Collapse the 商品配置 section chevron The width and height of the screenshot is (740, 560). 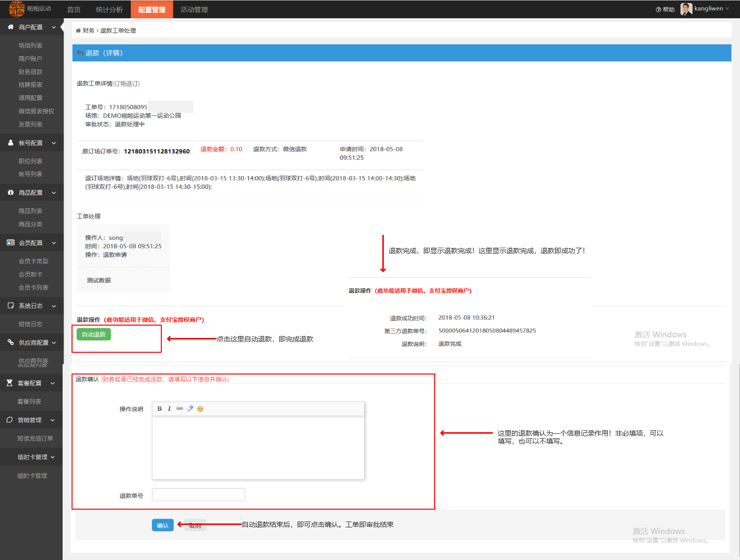pos(54,193)
